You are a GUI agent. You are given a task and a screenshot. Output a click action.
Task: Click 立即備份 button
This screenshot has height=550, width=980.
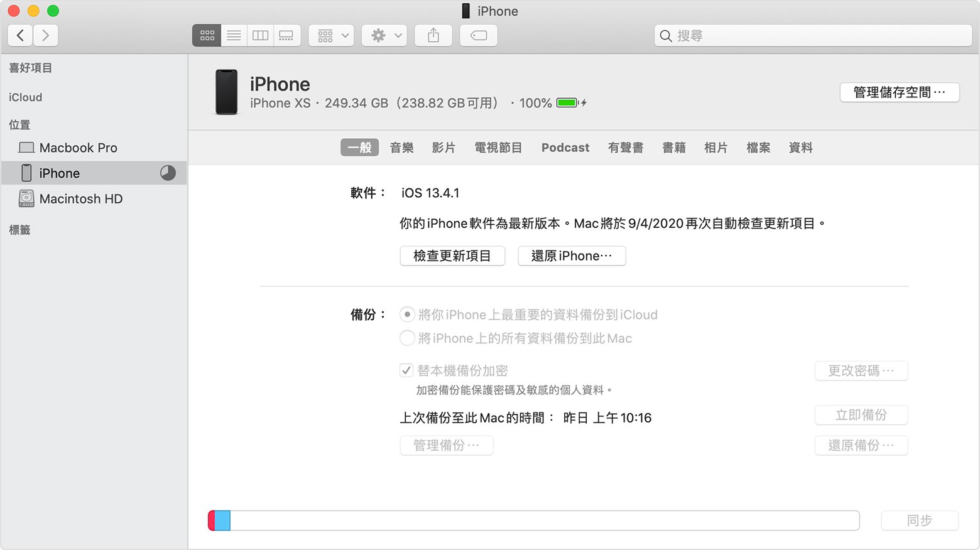861,415
